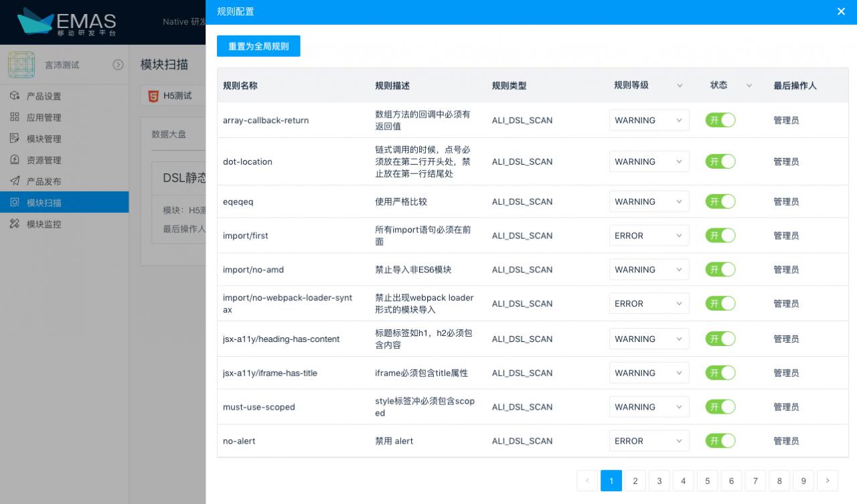The image size is (857, 504).
Task: Click 重置为全局规则 button
Action: tap(258, 46)
